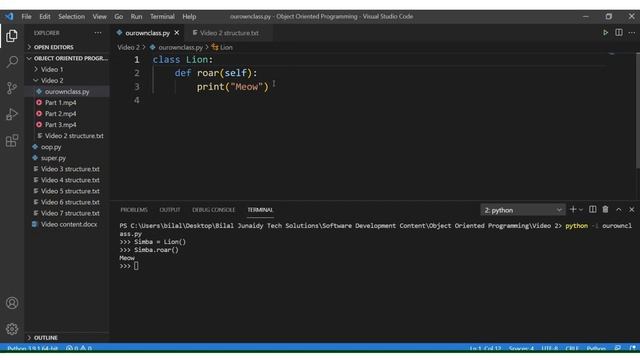Image resolution: width=640 pixels, height=360 pixels.
Task: Click the terminal prompt input line
Action: (136, 266)
